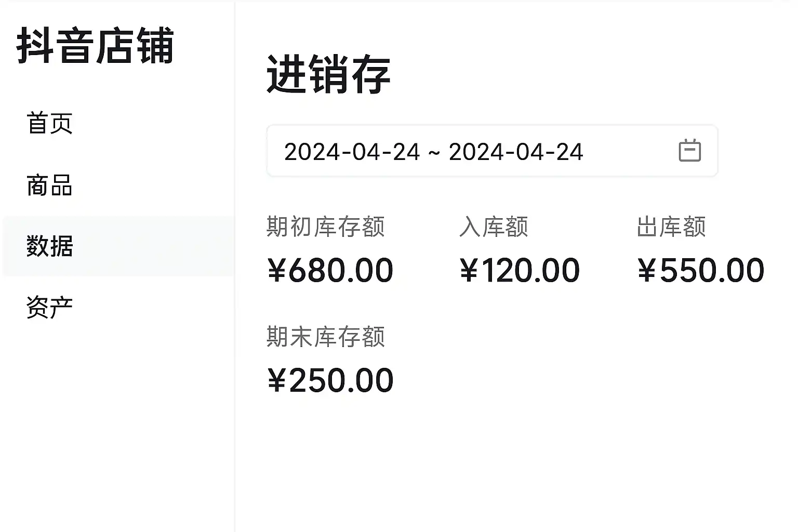Click the 期初库存额 label
This screenshot has height=532, width=798.
point(326,227)
